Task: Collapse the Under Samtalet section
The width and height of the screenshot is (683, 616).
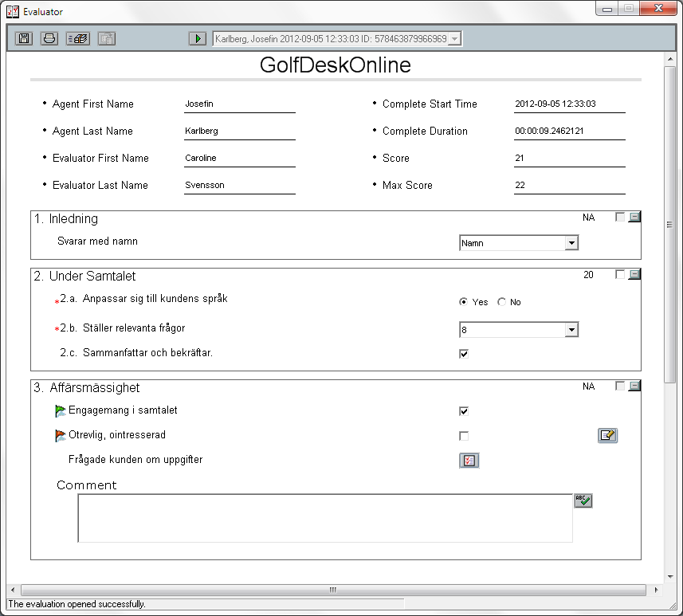Action: click(634, 274)
